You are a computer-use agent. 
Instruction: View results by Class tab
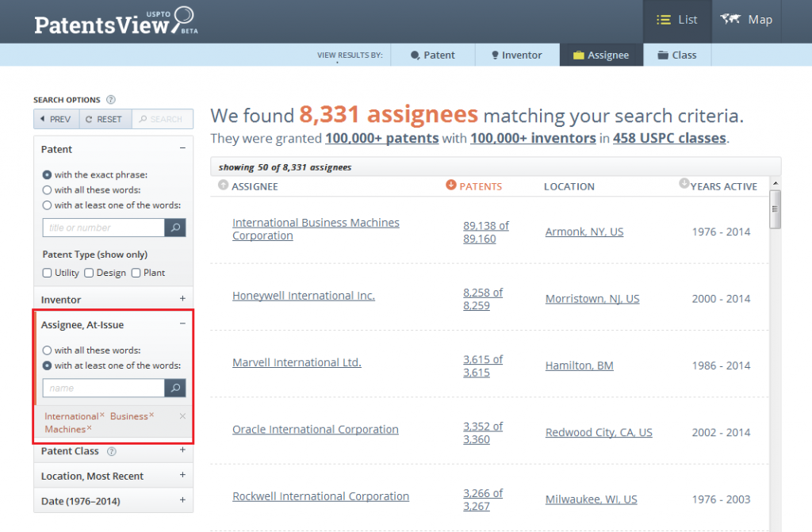pos(677,55)
